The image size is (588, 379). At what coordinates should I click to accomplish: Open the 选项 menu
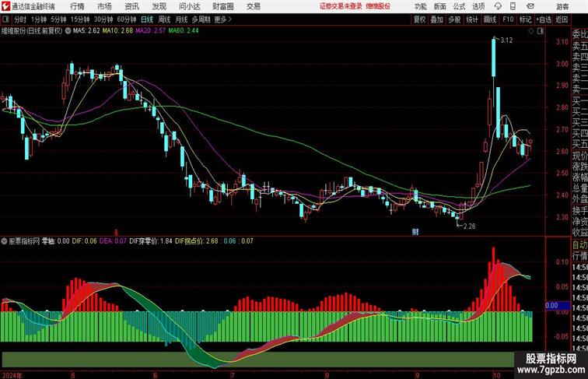(478, 6)
